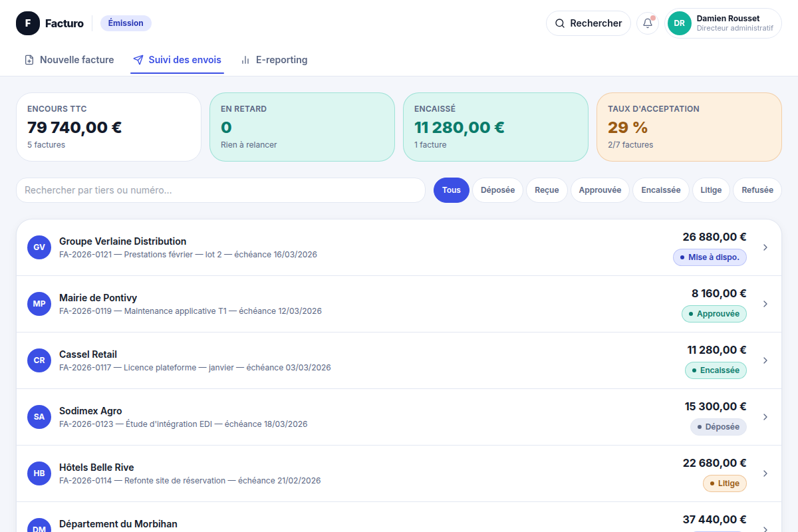Expand the Groupe Verlaine Distribution row chevron
Viewport: 798px width, 532px height.
[x=765, y=247]
